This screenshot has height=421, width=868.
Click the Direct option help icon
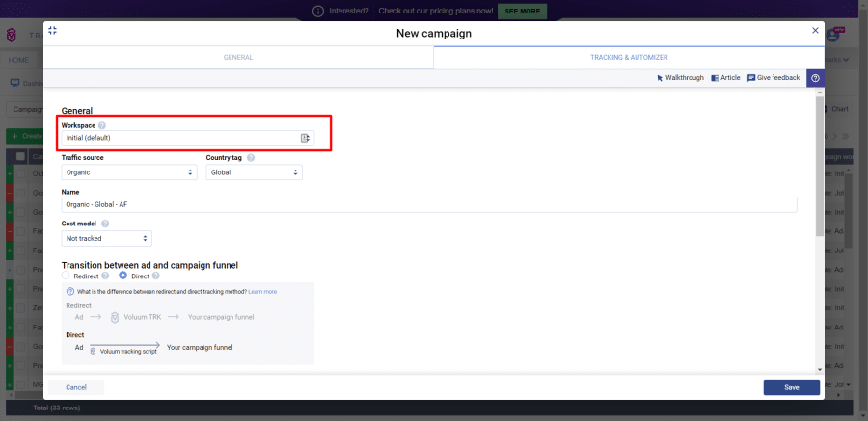point(155,276)
